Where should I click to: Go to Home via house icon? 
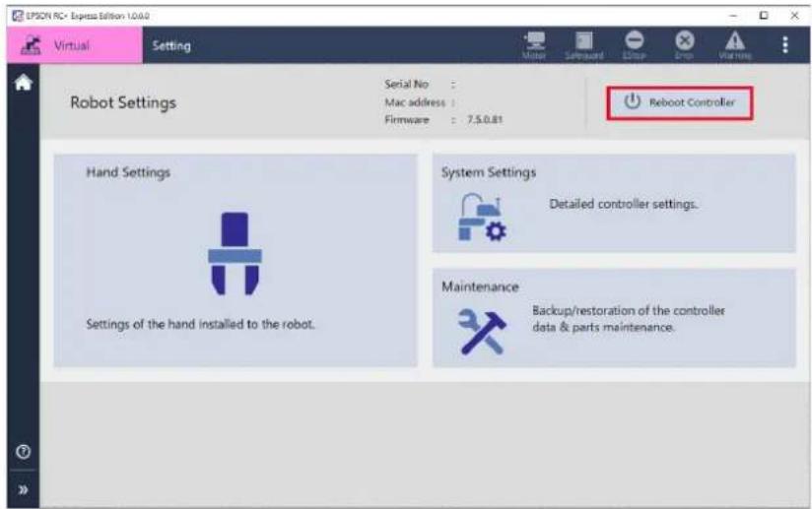24,83
